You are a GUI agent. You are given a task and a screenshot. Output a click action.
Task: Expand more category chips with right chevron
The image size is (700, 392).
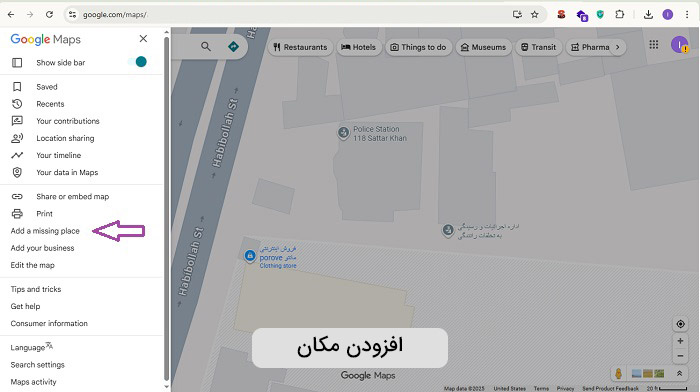[618, 47]
